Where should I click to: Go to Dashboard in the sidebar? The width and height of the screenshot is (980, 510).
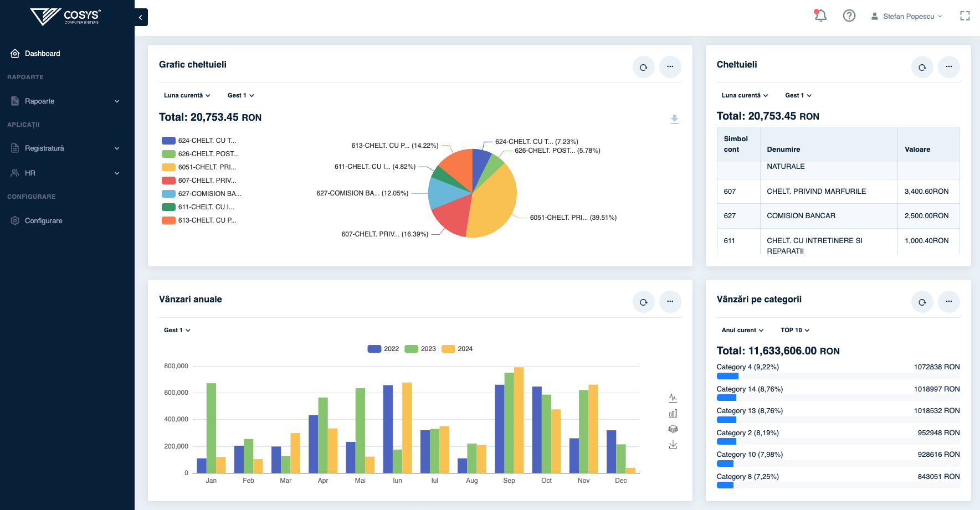coord(42,54)
